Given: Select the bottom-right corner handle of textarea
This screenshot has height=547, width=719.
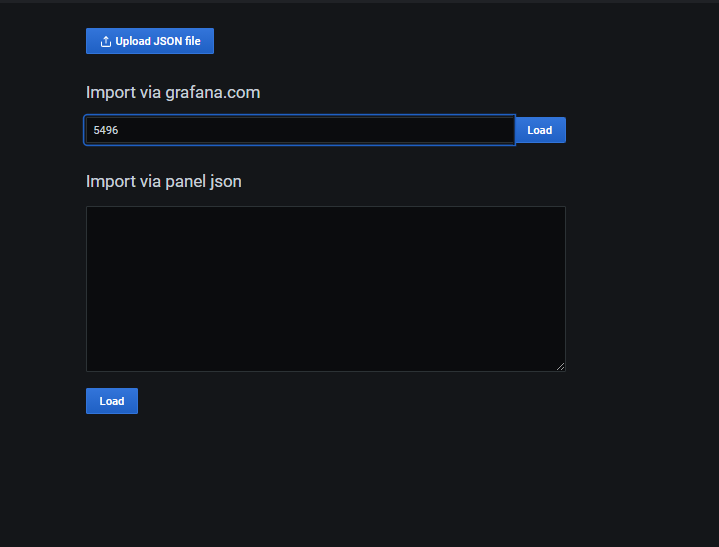Looking at the screenshot, I should click(x=560, y=366).
